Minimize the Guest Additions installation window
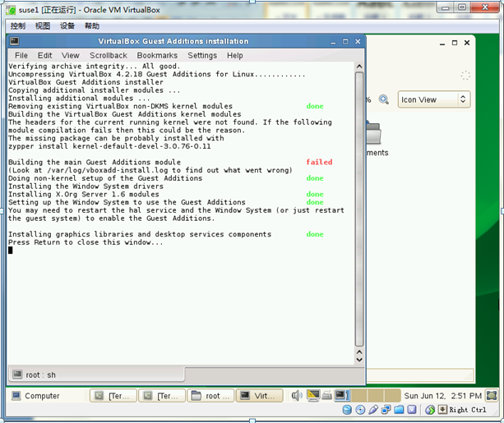 [x=333, y=42]
